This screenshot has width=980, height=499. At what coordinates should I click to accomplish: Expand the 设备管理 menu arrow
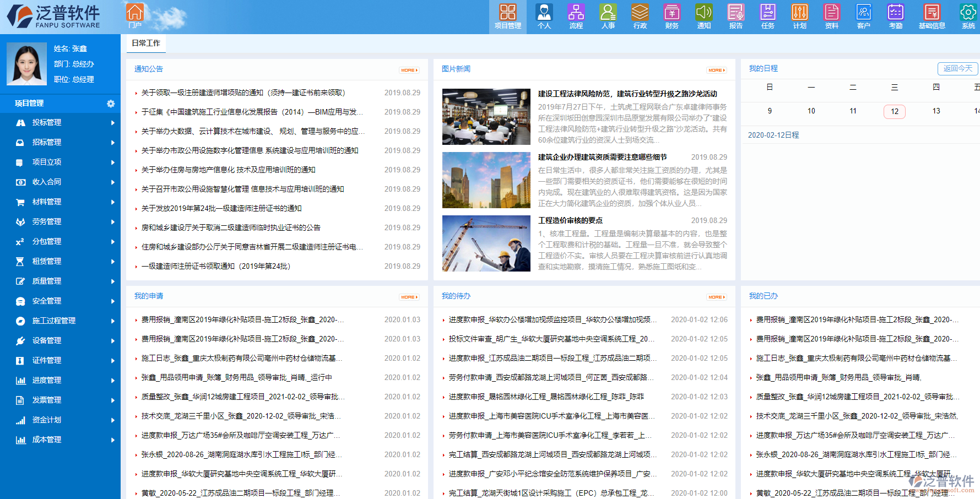[112, 341]
